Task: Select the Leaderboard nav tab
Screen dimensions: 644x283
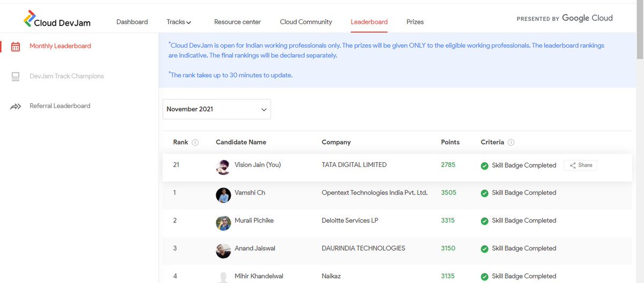Action: click(x=369, y=22)
